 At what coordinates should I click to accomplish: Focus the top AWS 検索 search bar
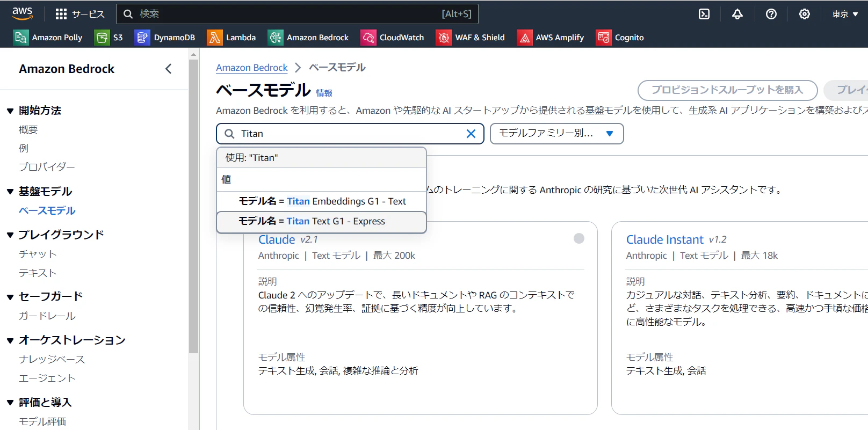297,14
